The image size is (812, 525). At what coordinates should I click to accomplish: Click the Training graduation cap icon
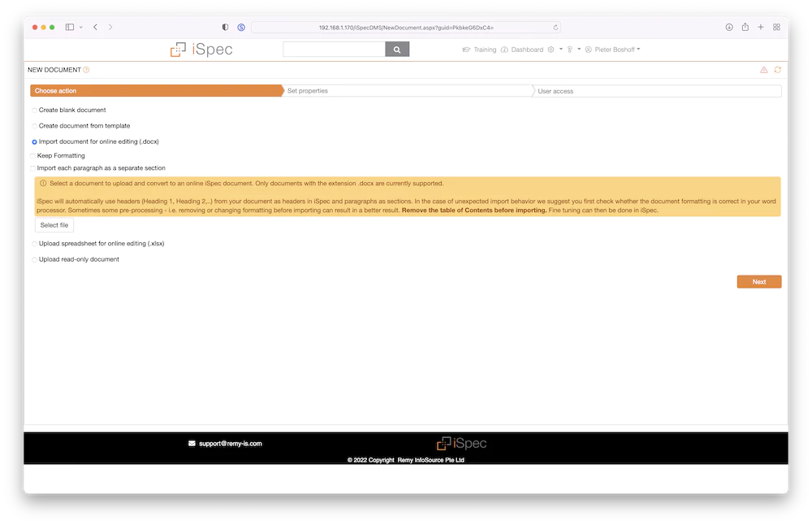pyautogui.click(x=466, y=50)
